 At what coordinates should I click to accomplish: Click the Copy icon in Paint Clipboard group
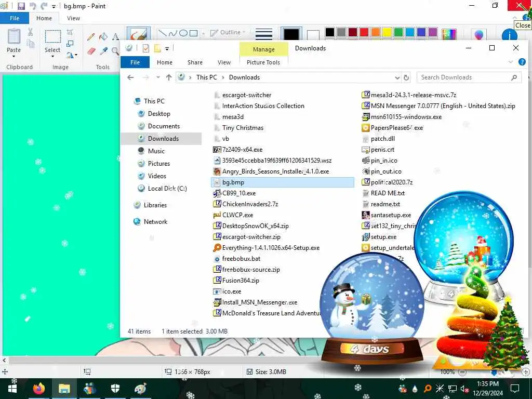(x=30, y=44)
